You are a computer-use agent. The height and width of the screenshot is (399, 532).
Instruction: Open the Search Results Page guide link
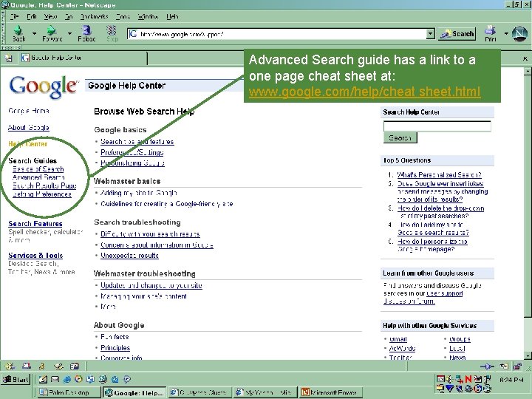pos(44,185)
